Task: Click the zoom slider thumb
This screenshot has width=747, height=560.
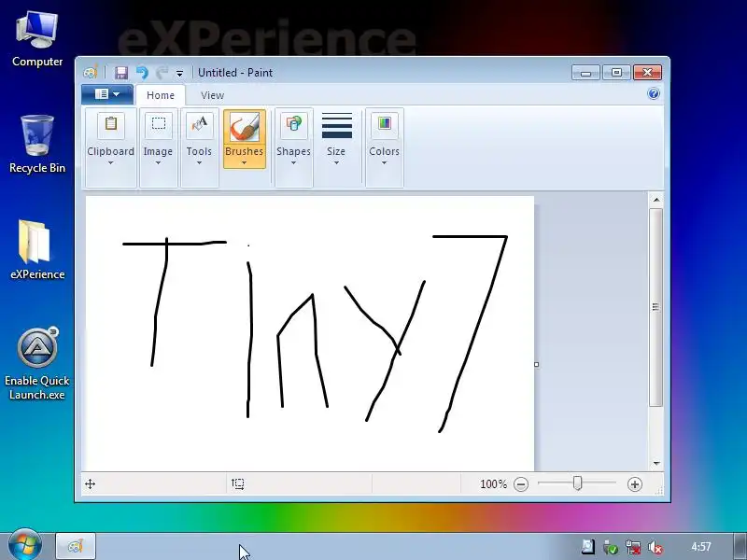Action: [577, 483]
